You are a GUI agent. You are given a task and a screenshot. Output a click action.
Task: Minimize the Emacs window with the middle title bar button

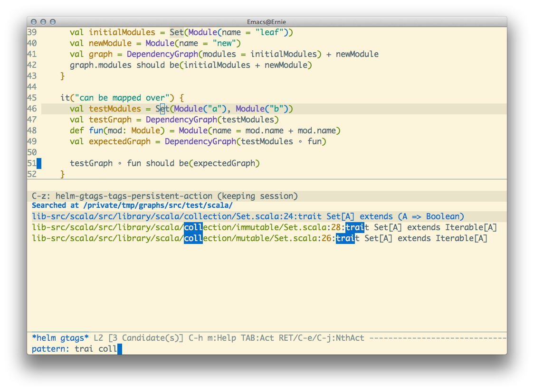43,22
